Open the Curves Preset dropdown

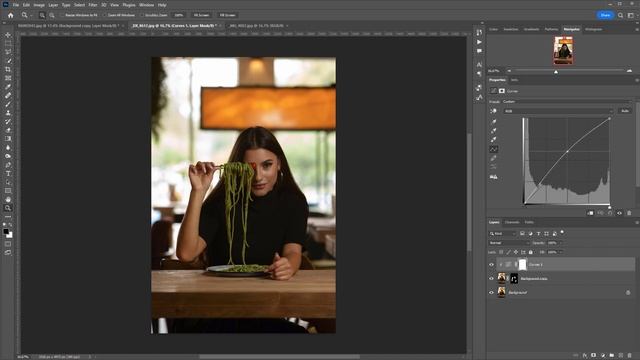coord(568,102)
